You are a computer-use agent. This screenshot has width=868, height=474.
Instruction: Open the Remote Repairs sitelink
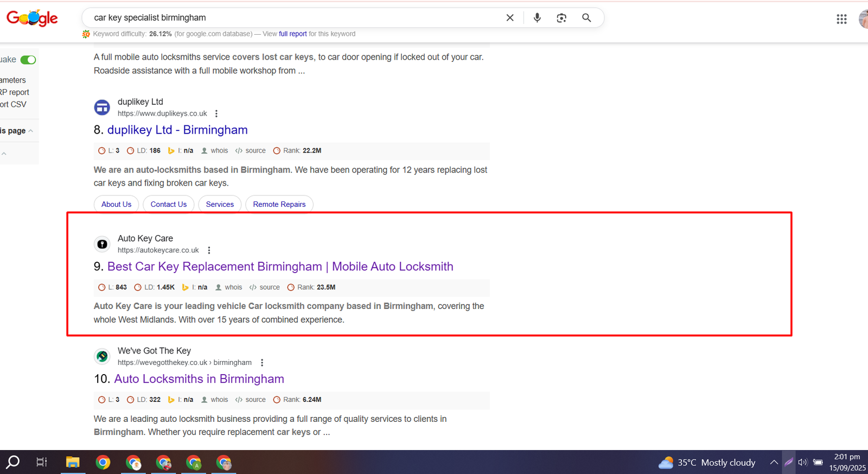click(279, 204)
